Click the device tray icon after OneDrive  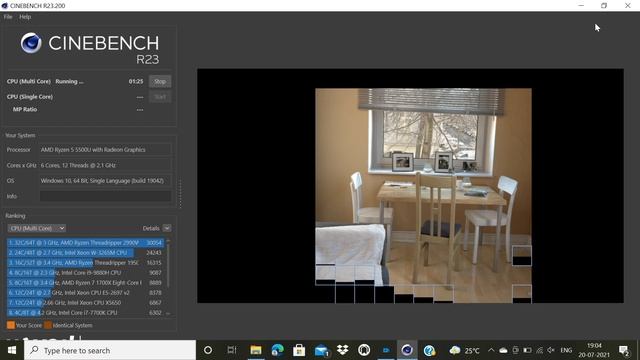click(516, 350)
